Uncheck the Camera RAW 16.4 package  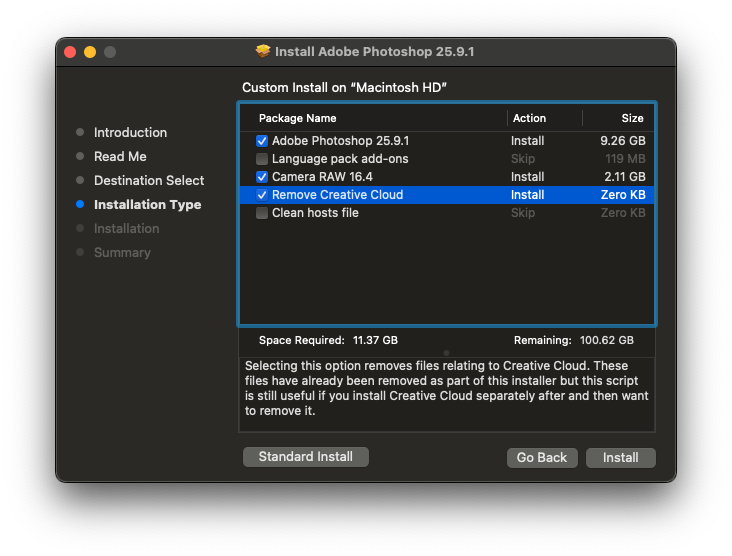click(262, 177)
